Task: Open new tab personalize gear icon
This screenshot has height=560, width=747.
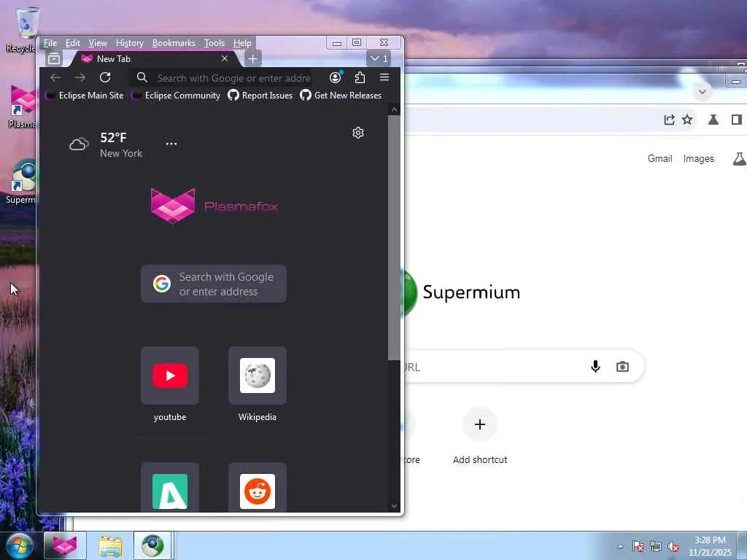Action: point(358,133)
